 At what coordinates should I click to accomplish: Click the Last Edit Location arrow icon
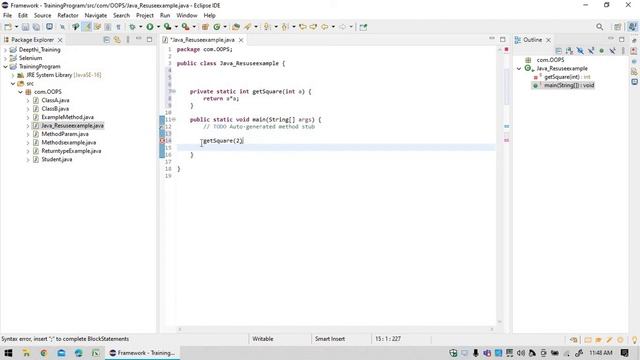coord(302,27)
